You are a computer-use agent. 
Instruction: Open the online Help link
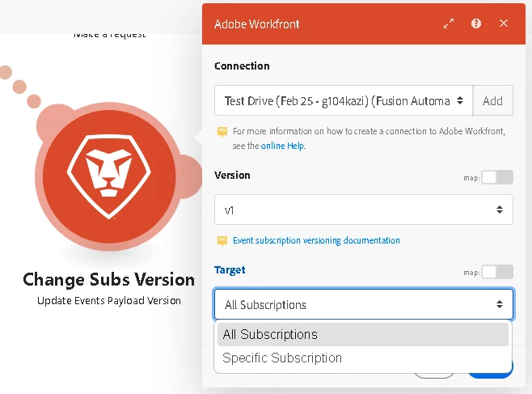pyautogui.click(x=283, y=146)
